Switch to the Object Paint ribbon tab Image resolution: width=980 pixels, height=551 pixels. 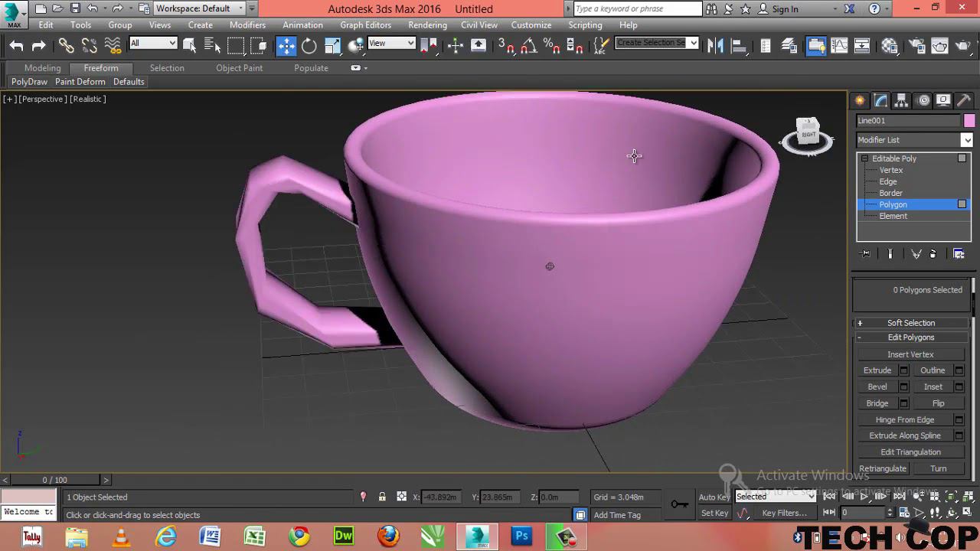[x=239, y=68]
